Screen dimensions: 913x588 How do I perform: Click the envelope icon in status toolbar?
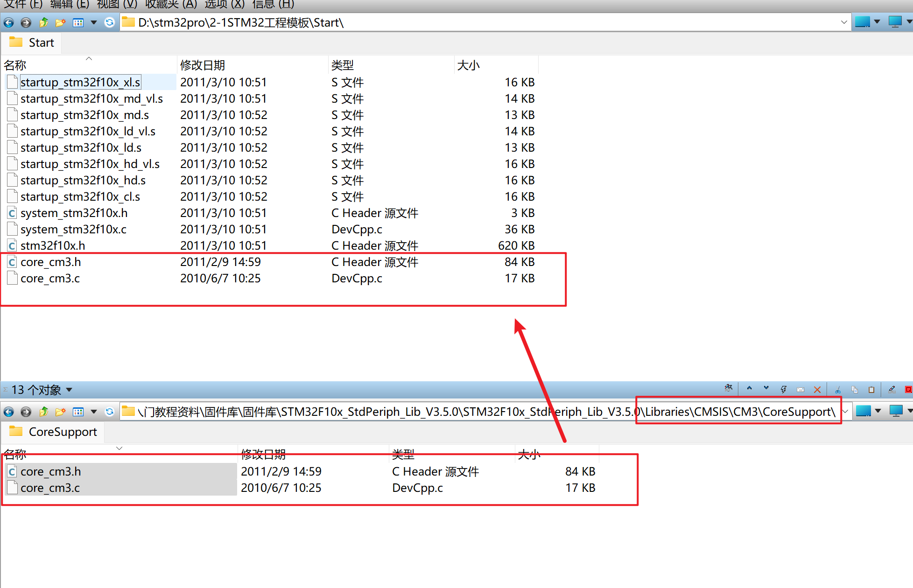[801, 390]
